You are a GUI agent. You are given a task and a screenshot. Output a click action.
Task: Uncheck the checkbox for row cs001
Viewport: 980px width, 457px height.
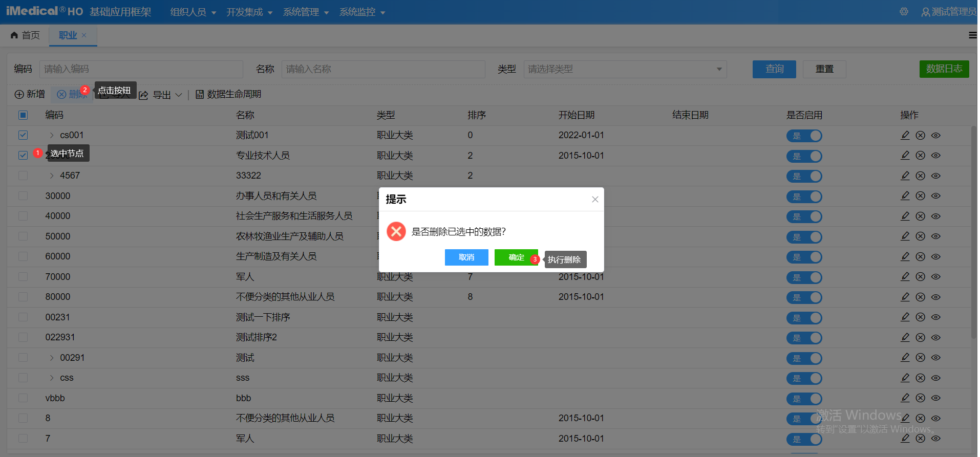coord(23,135)
